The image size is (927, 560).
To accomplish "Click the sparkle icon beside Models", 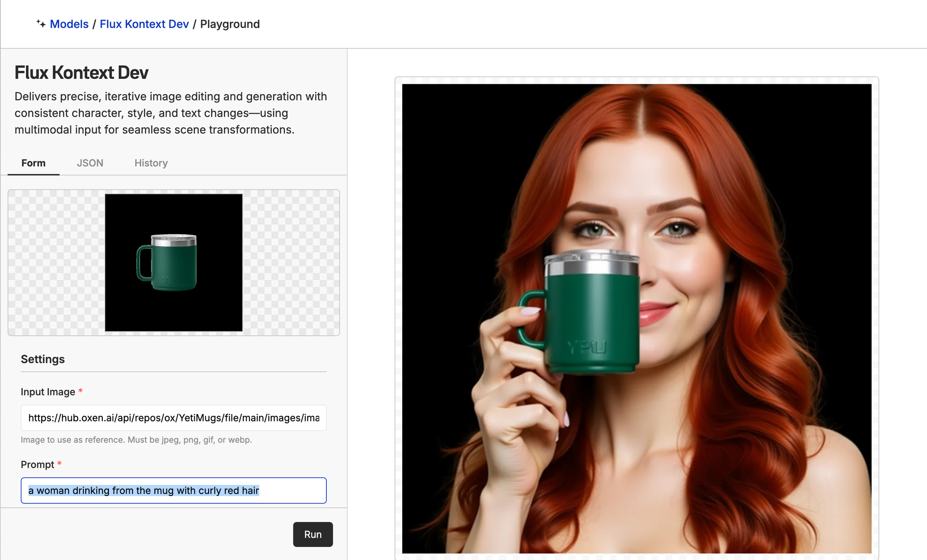I will coord(41,24).
